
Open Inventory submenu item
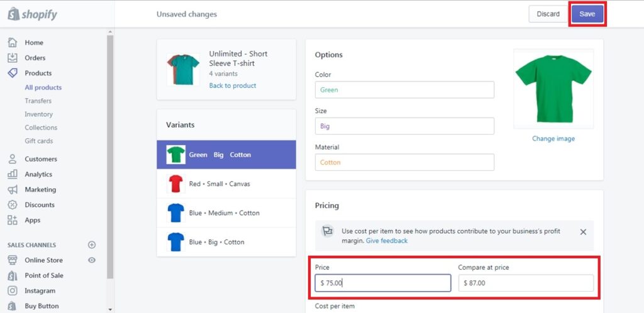click(38, 114)
